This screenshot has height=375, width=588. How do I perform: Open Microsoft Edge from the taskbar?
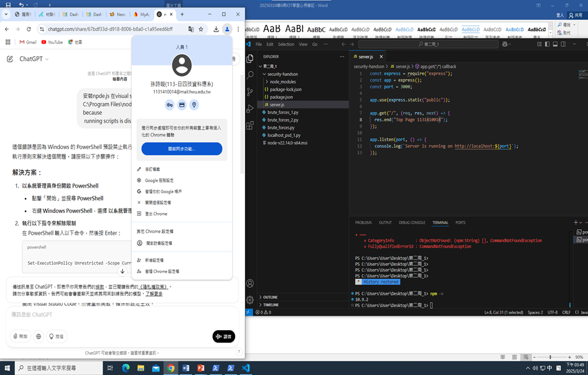click(x=126, y=368)
